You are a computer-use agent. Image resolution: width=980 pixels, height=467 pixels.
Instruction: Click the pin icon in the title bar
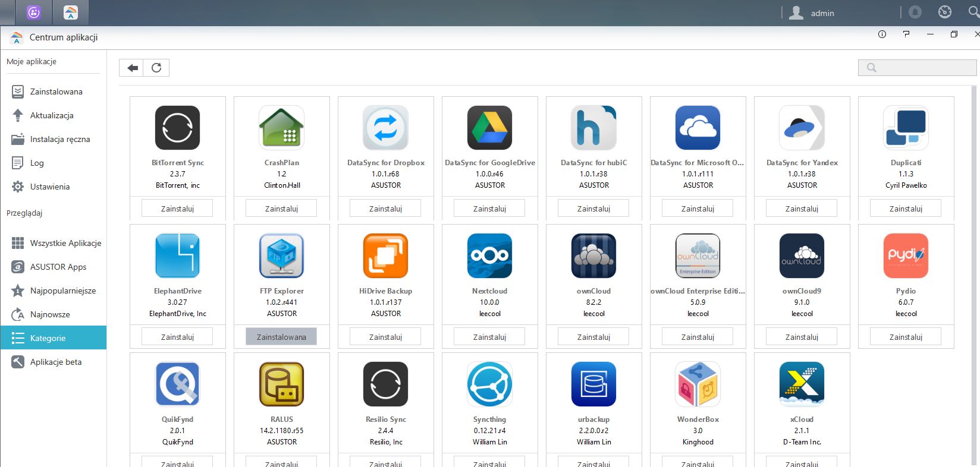(906, 34)
